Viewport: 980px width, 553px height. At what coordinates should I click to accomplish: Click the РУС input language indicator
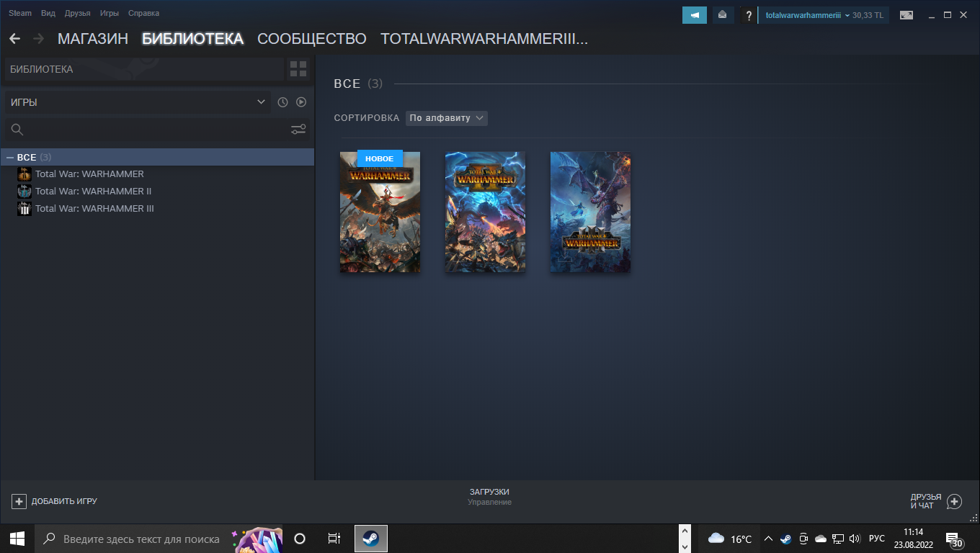877,539
